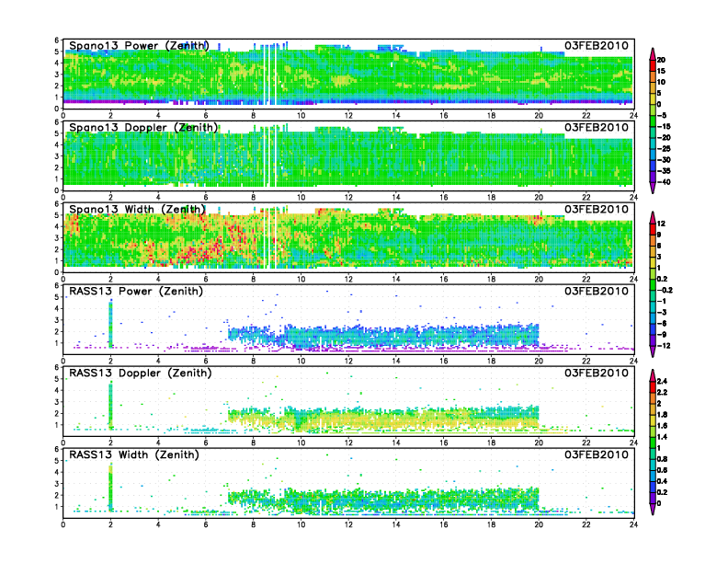Image resolution: width=728 pixels, height=563 pixels.
Task: Click the "15" label on the top colorbar
Action: click(661, 71)
